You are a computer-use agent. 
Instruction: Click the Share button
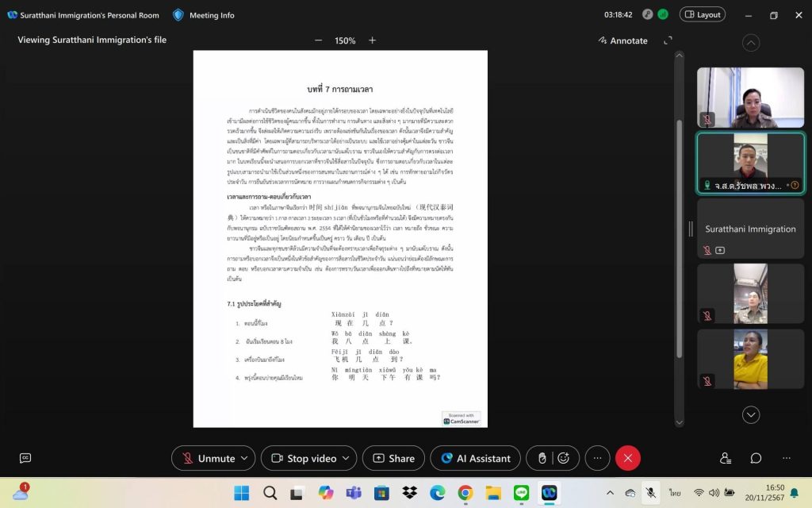(x=393, y=458)
